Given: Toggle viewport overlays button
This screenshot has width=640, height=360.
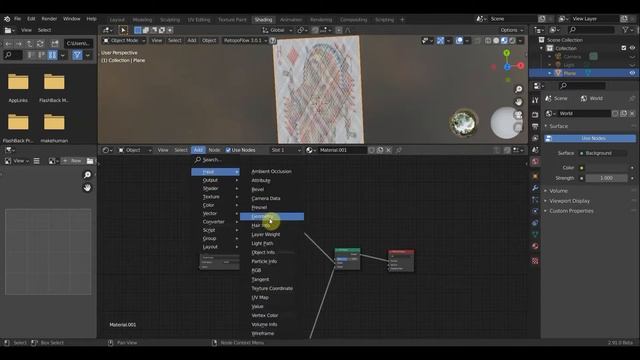Looking at the screenshot, I should point(459,40).
